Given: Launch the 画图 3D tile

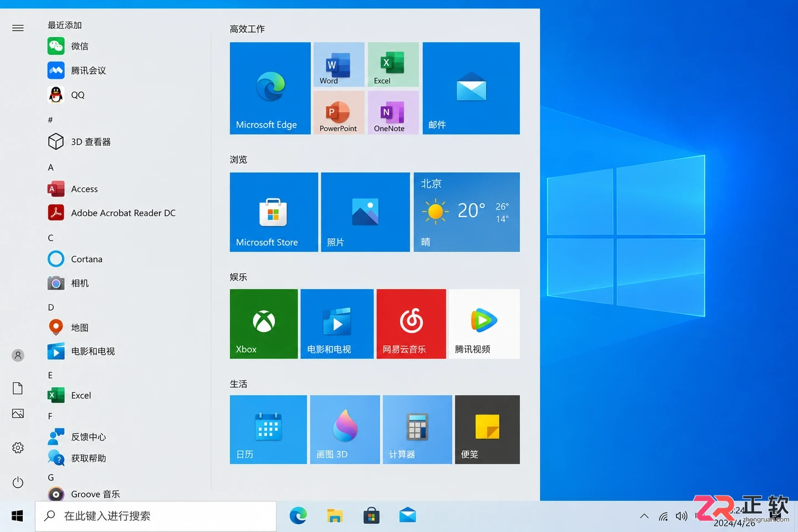Looking at the screenshot, I should (x=345, y=429).
